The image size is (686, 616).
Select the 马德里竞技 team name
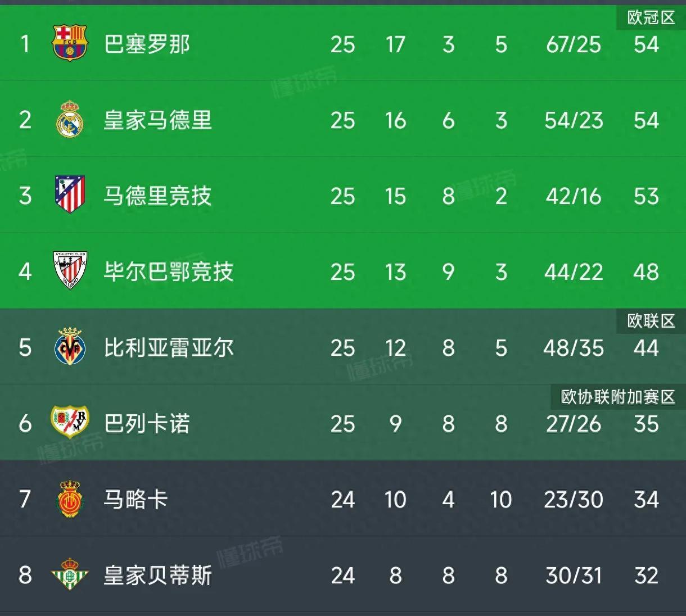157,196
